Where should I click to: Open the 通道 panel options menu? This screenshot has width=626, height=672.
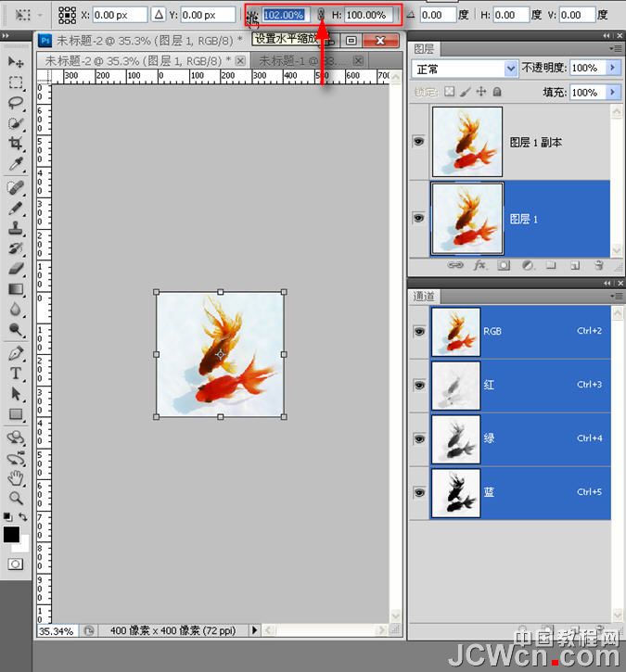click(x=616, y=296)
